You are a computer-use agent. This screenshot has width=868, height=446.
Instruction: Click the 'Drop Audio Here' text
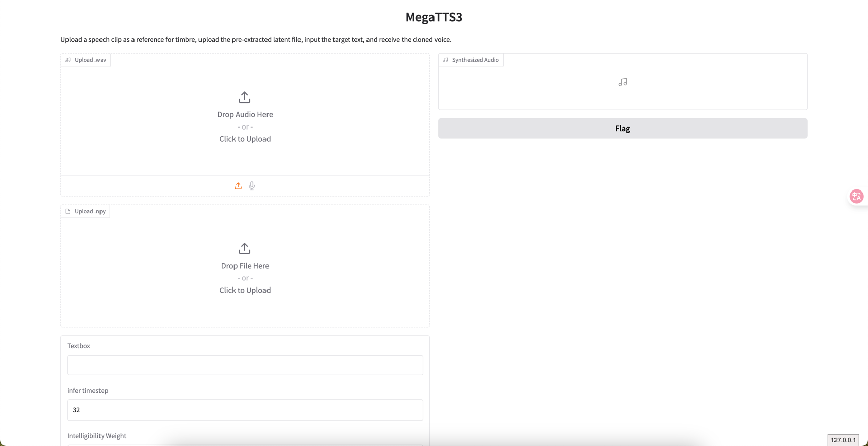(245, 114)
